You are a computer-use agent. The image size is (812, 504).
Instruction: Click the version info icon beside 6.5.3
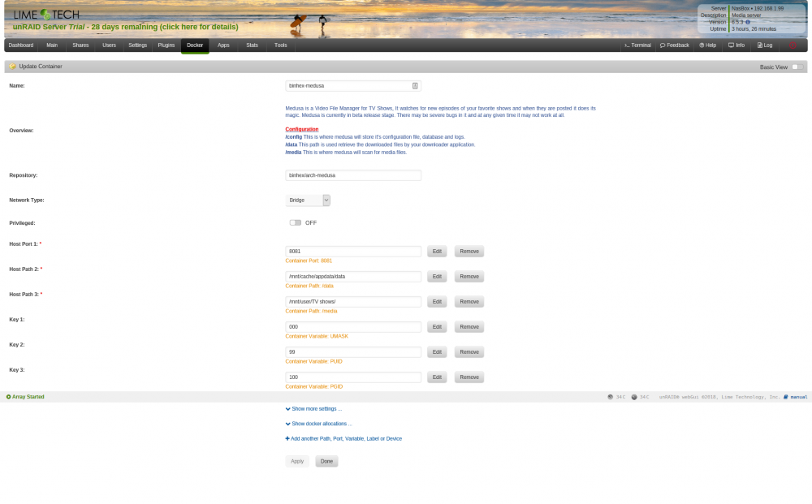tap(747, 22)
